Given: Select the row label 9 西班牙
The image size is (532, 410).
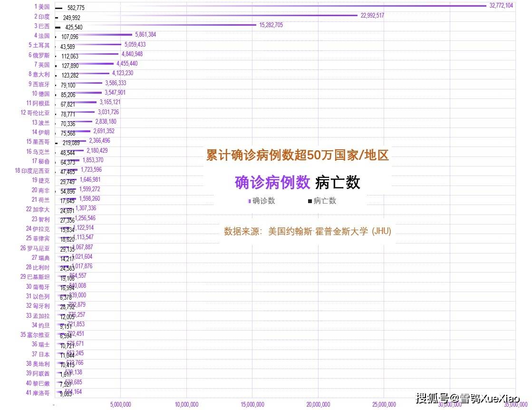Looking at the screenshot, I should point(39,84).
